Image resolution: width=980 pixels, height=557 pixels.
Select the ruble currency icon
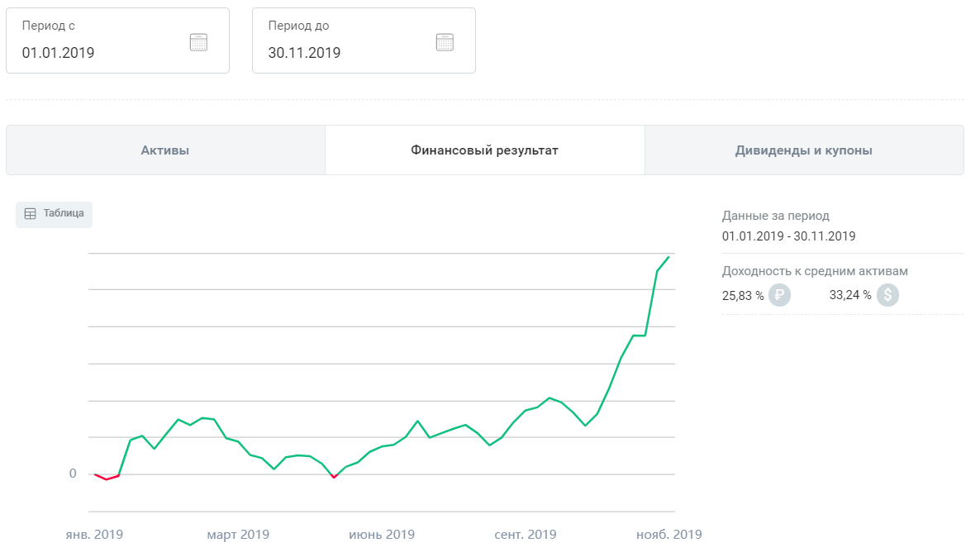(x=779, y=295)
